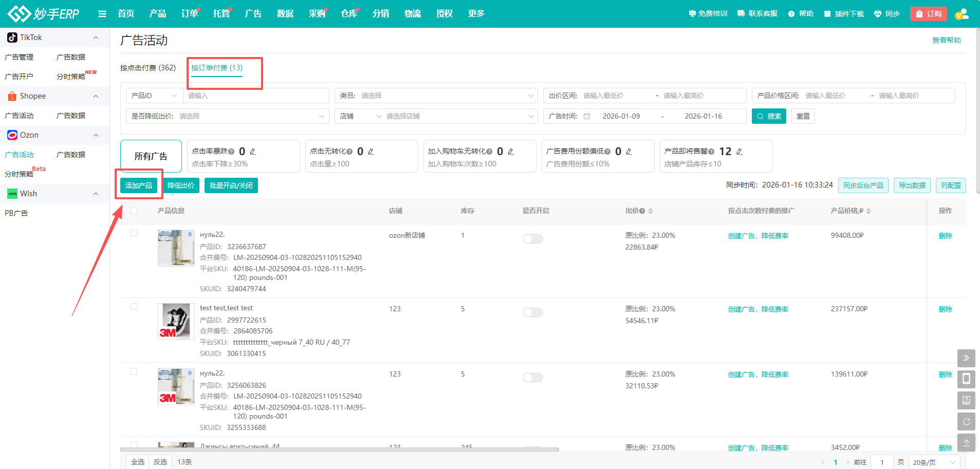This screenshot has width=980, height=469.
Task: Enable the ad toggle for first product
Action: coord(532,239)
